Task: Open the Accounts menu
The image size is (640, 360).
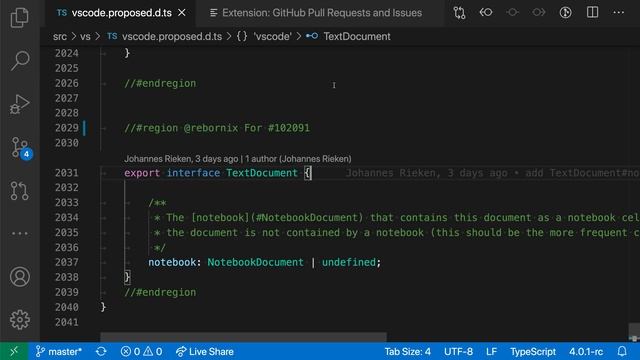Action: (20, 277)
